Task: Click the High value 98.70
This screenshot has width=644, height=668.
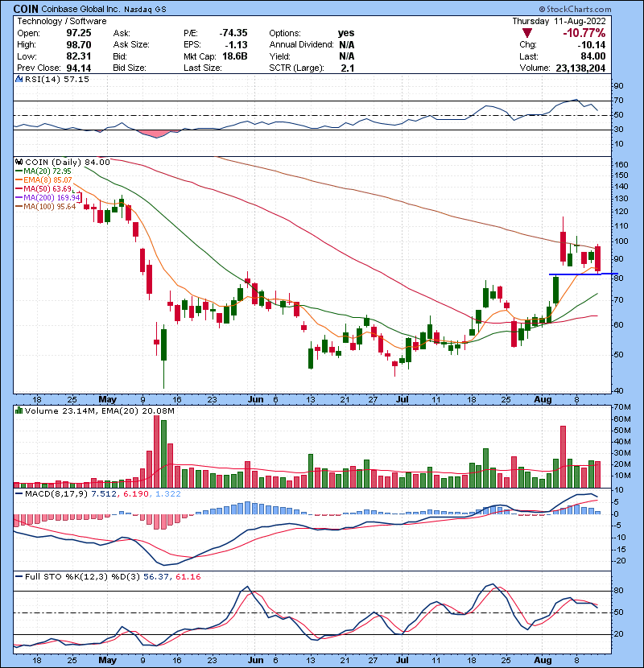Action: (79, 45)
